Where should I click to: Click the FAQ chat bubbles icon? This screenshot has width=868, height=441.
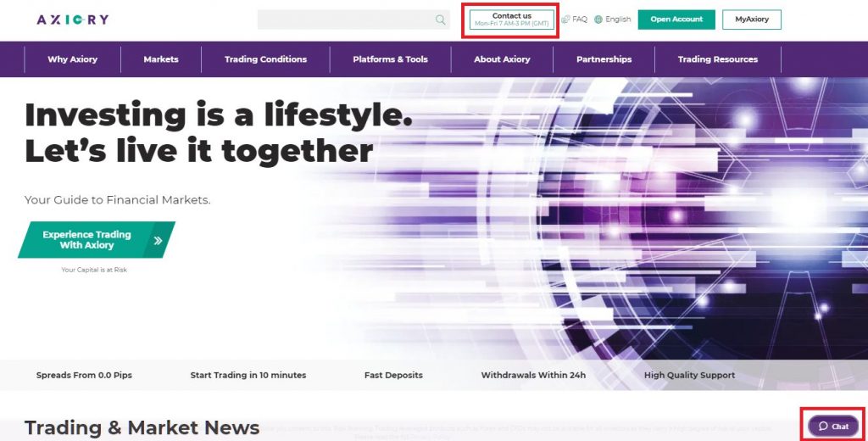[x=565, y=20]
